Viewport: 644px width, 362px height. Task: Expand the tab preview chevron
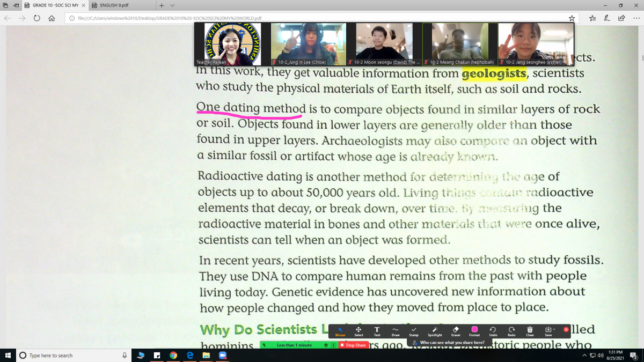click(x=172, y=5)
